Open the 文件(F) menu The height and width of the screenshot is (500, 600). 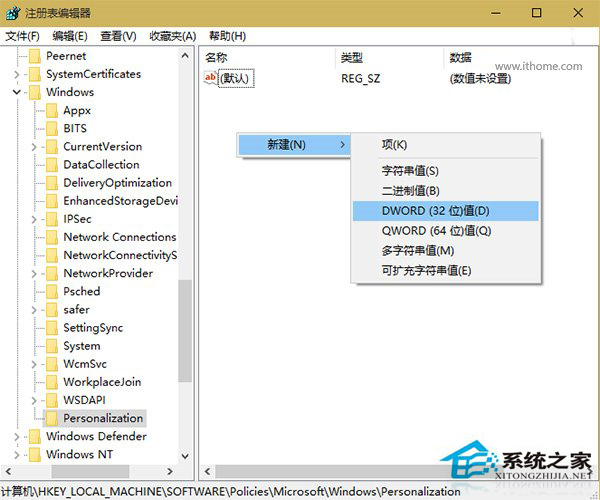tap(22, 36)
